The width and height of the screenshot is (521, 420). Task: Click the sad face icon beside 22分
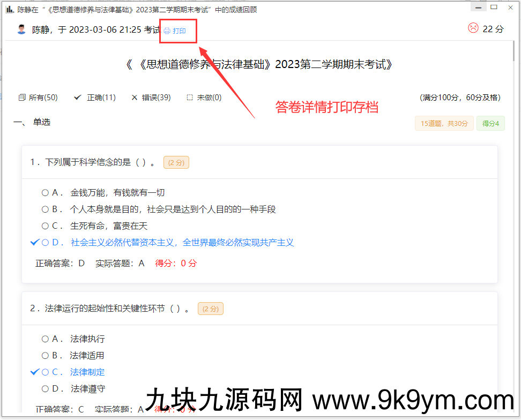[x=473, y=28]
